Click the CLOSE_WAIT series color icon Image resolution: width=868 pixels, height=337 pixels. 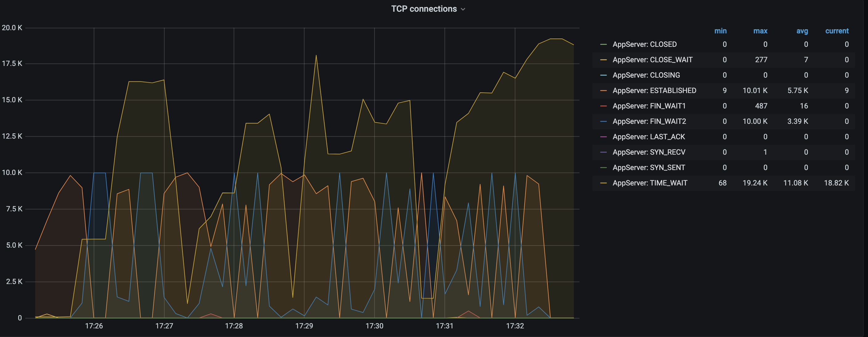click(603, 60)
